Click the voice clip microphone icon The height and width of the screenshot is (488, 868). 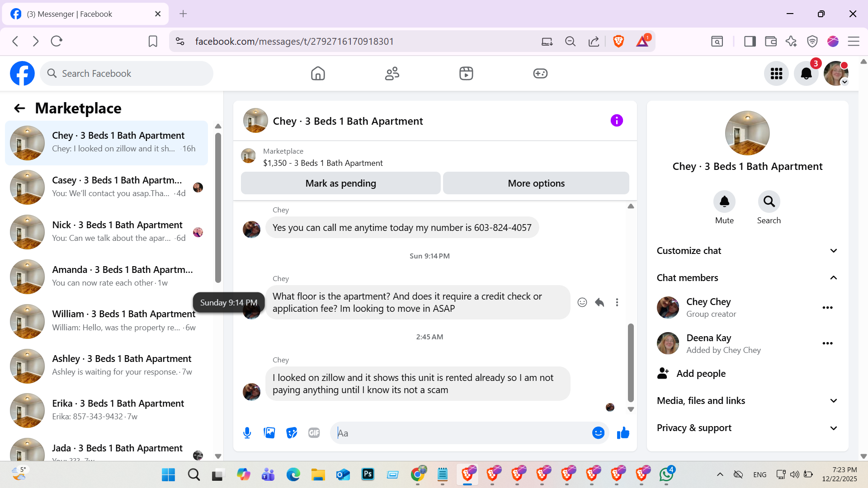tap(247, 433)
